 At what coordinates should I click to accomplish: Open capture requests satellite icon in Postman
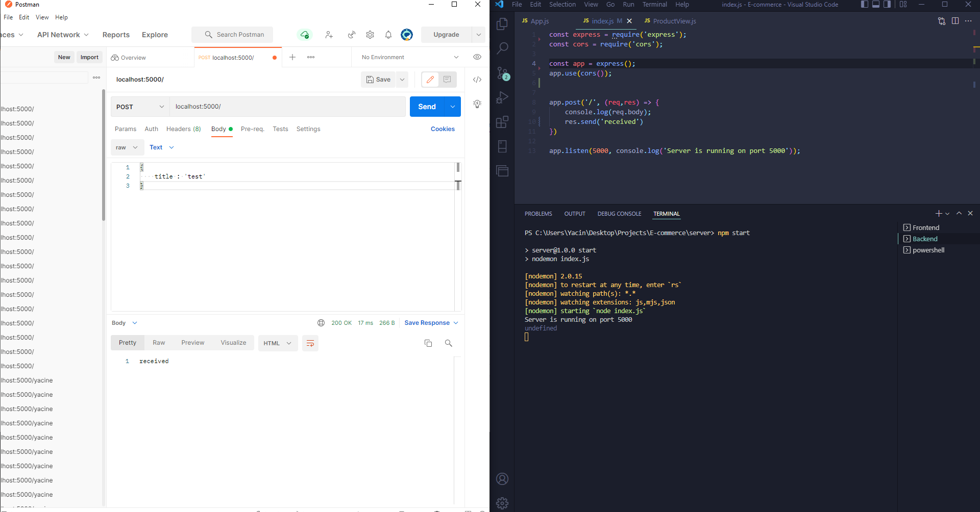(x=352, y=35)
